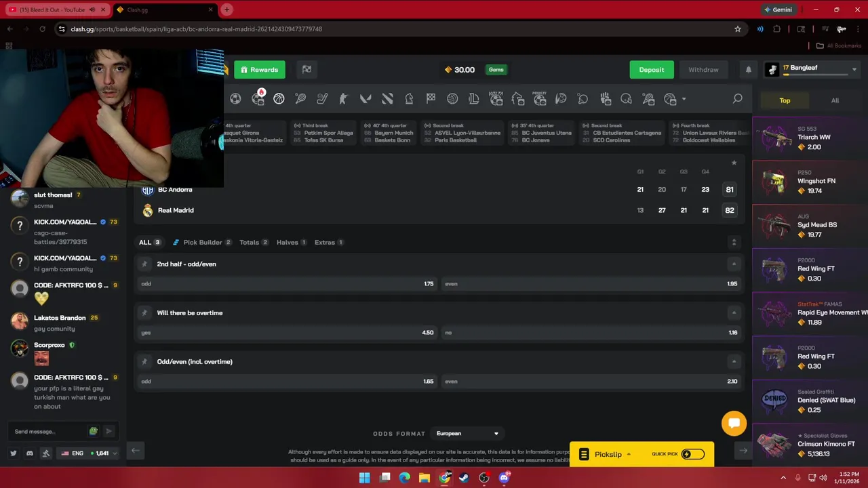Select the basketball sport icon
The image size is (868, 488).
click(279, 99)
